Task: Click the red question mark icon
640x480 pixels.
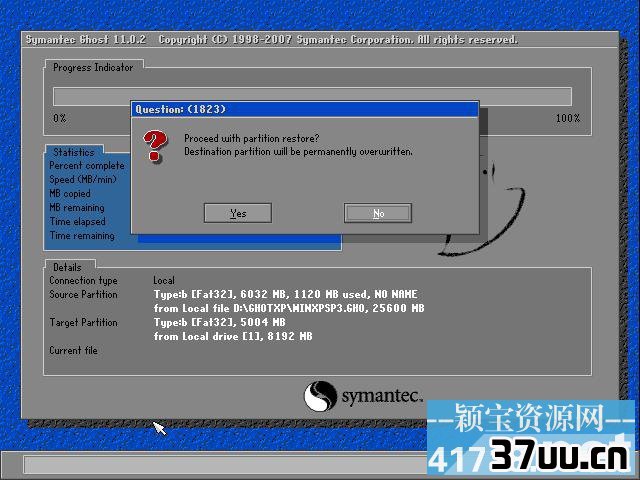Action: [155, 146]
